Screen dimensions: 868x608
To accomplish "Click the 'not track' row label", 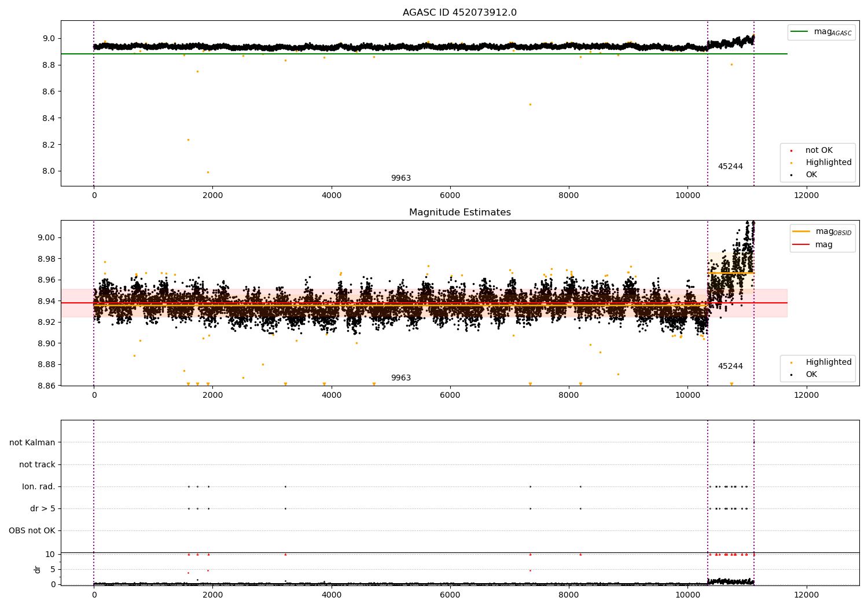I will [37, 464].
